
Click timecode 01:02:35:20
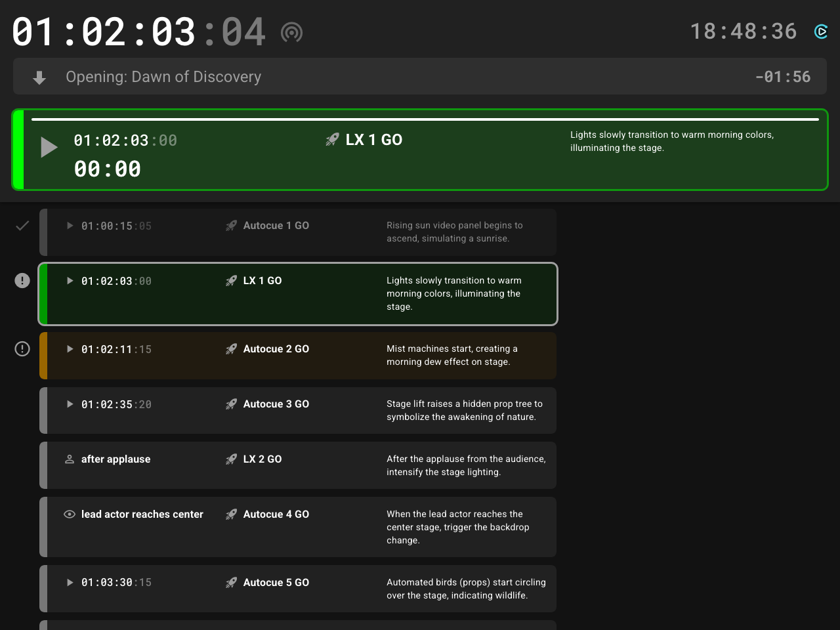tap(116, 405)
